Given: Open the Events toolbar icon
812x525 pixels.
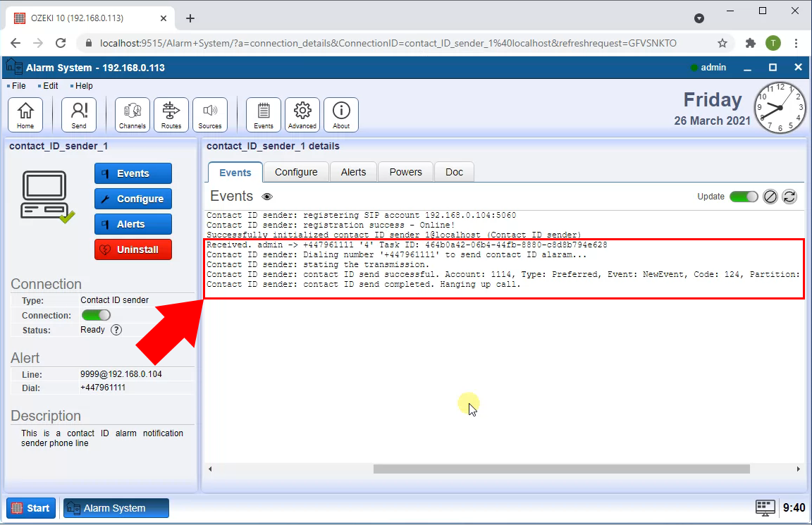Looking at the screenshot, I should pyautogui.click(x=264, y=114).
